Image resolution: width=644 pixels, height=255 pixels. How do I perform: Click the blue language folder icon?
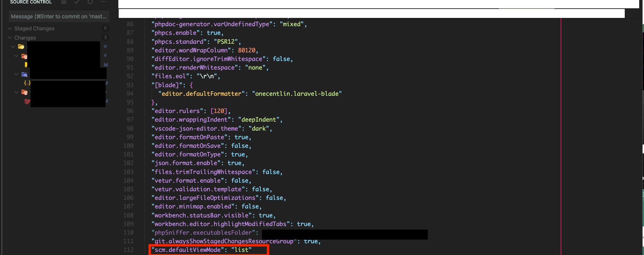tap(24, 74)
